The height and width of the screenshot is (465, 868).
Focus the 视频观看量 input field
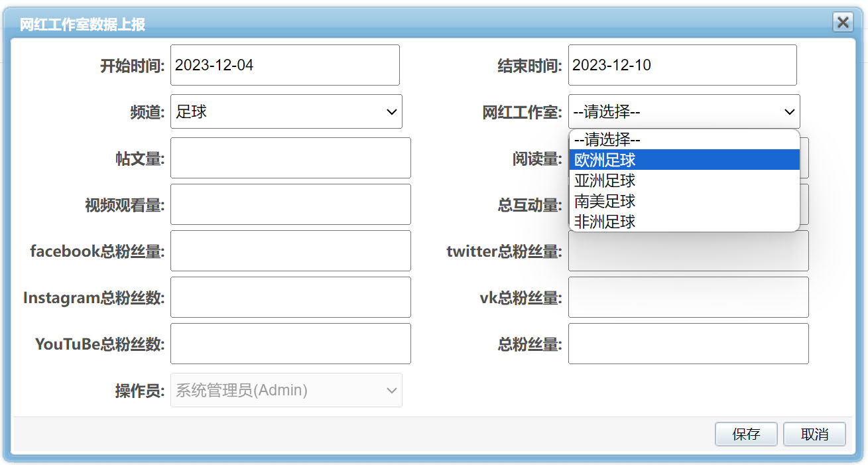(x=290, y=204)
